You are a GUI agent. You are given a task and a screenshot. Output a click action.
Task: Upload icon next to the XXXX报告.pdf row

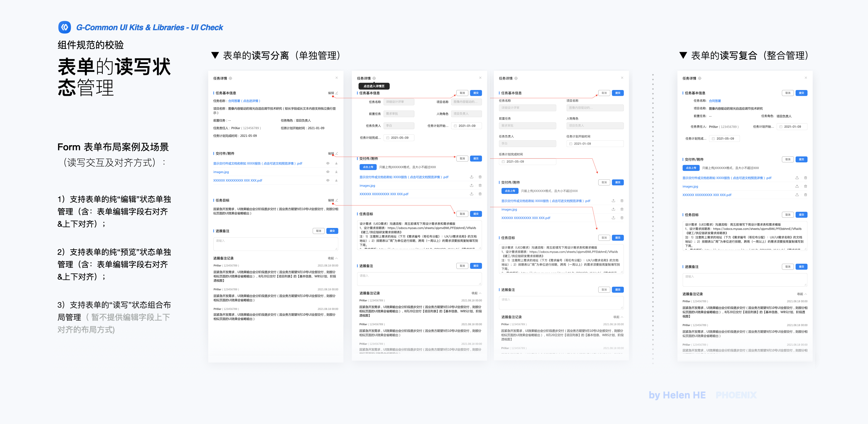[471, 177]
